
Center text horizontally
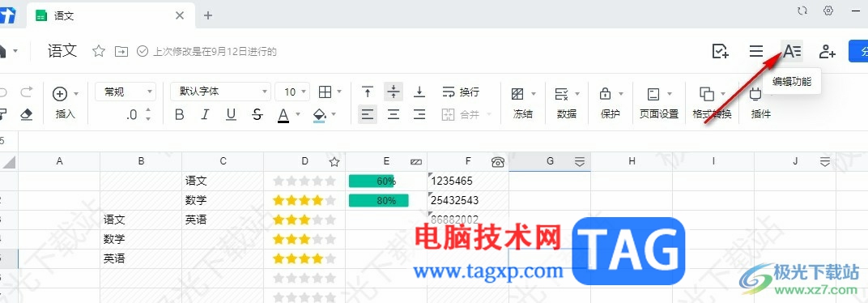pyautogui.click(x=394, y=115)
